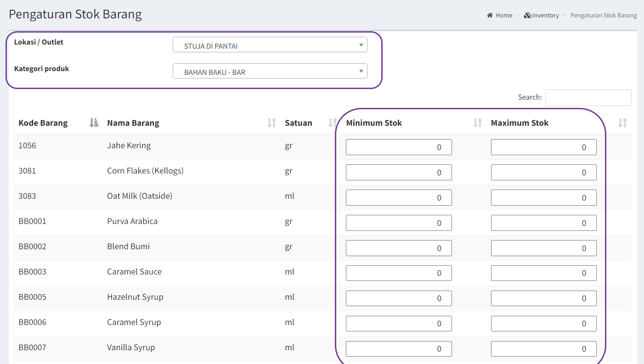Click the Satuan column header
Viewport: 644px width, 364px height.
tap(299, 123)
